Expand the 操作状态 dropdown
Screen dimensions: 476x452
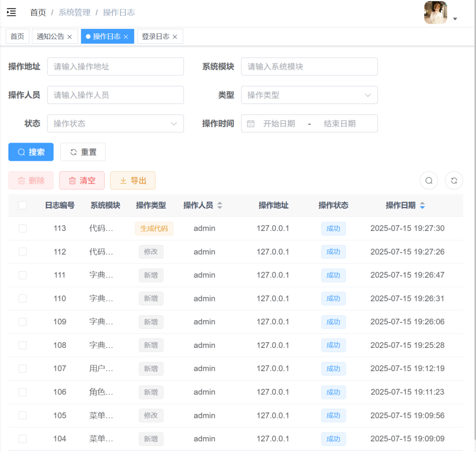click(x=115, y=124)
